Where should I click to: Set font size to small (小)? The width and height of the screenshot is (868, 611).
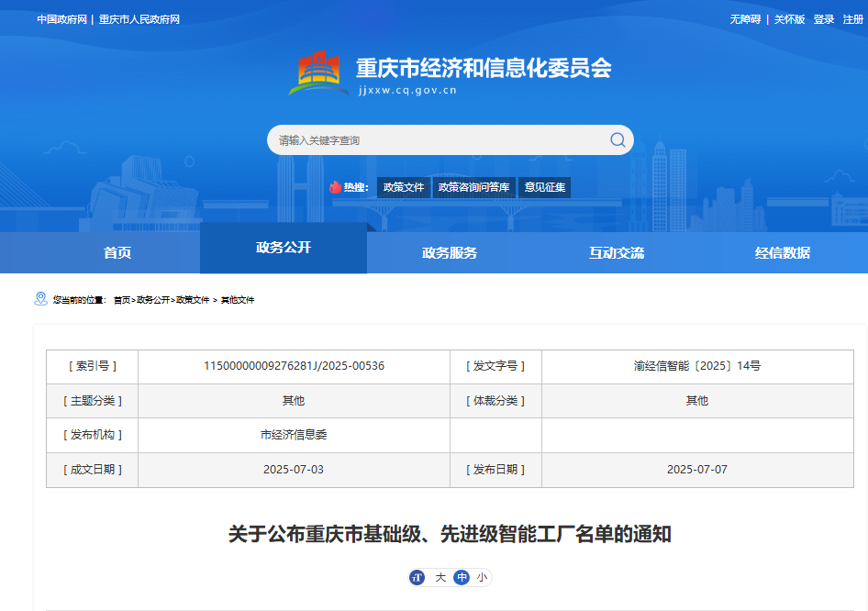click(482, 577)
